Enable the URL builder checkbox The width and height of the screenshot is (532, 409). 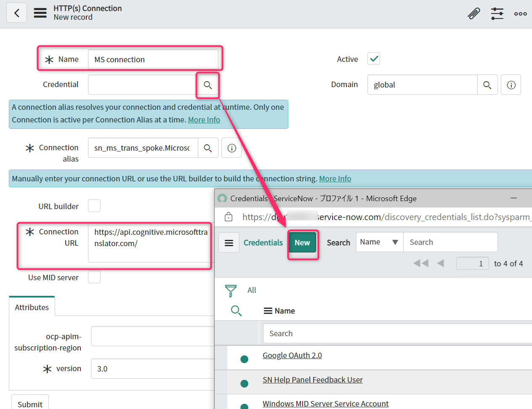[x=94, y=206]
